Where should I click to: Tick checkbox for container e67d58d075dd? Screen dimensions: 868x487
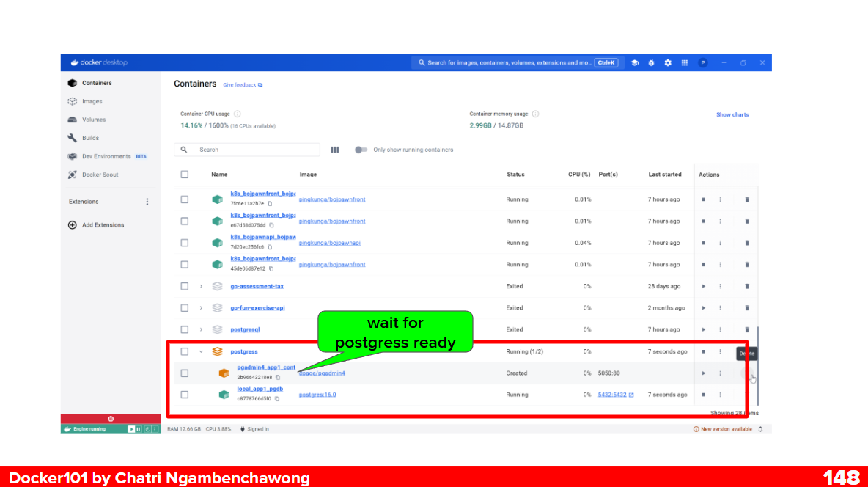pos(184,221)
